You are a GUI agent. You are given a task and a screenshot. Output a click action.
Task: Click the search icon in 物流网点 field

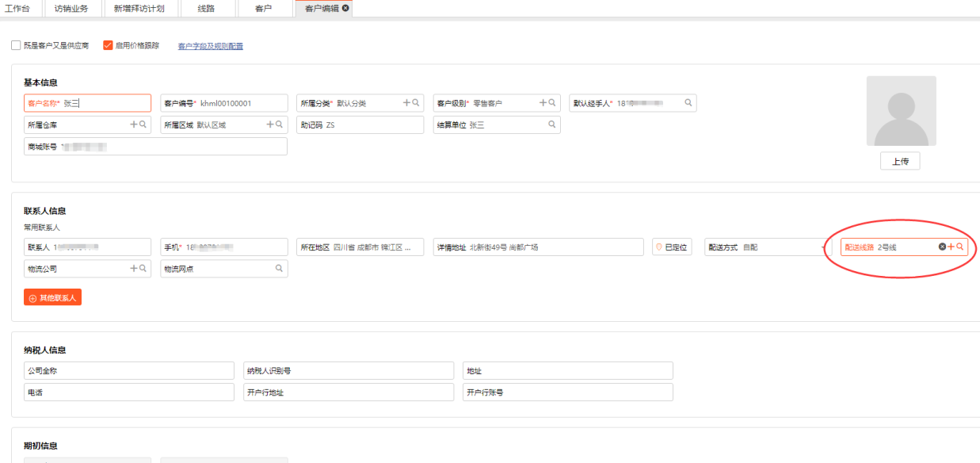coord(279,269)
